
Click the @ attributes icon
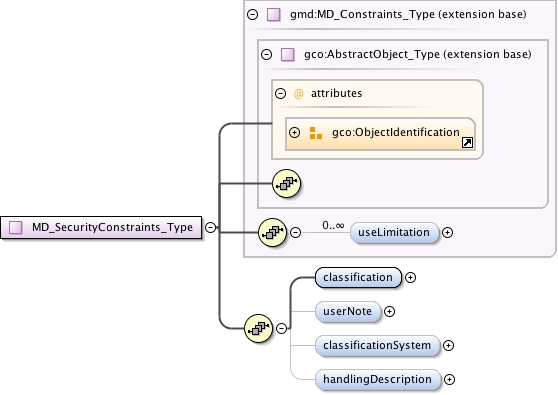point(299,94)
